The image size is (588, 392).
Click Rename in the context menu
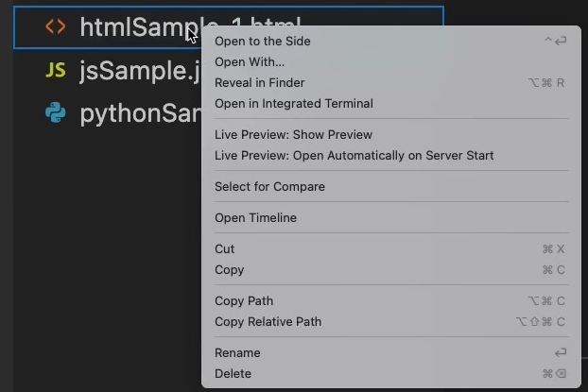click(391, 352)
